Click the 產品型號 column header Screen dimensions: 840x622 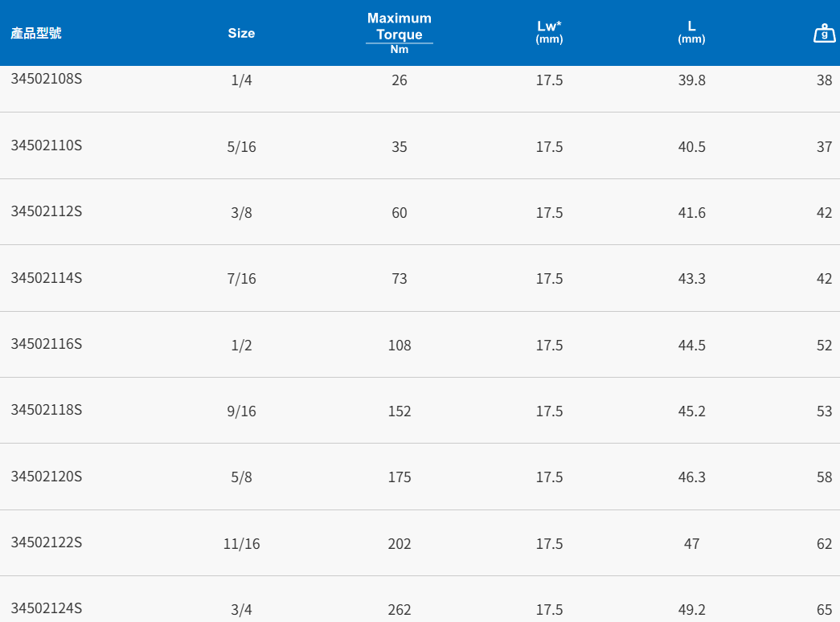[x=36, y=33]
